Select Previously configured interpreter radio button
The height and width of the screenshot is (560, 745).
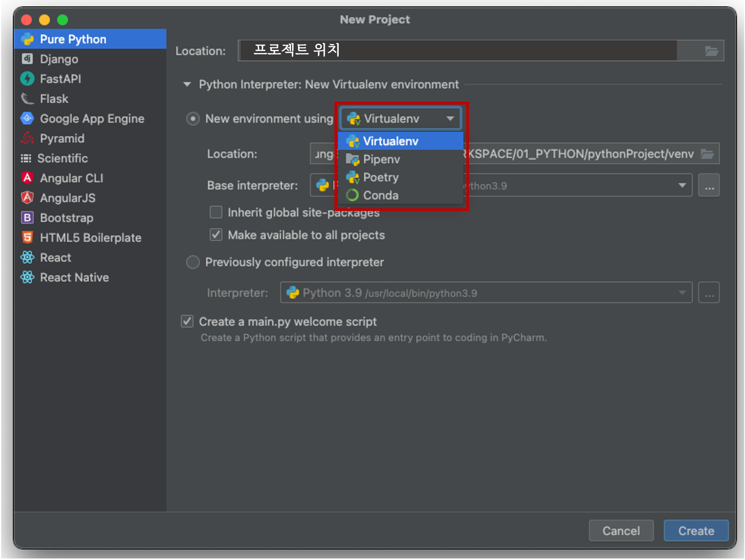click(193, 262)
